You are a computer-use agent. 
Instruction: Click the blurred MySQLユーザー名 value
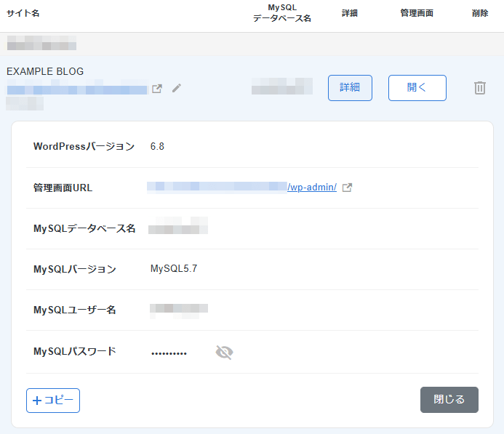click(x=179, y=310)
